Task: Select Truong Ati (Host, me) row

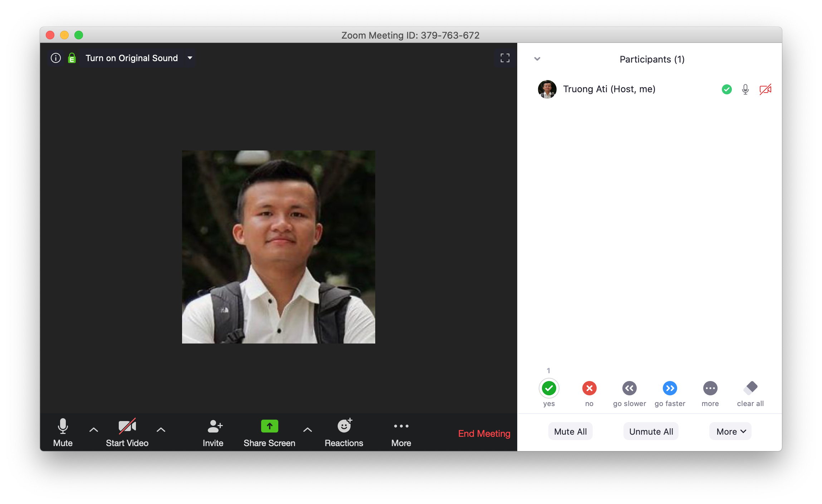Action: (x=649, y=89)
